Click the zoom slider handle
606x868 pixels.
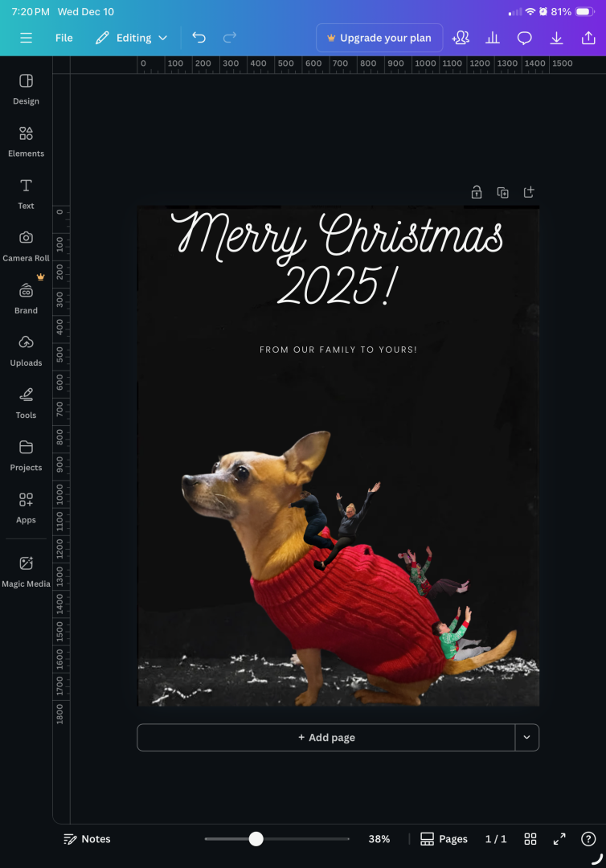[x=256, y=839]
